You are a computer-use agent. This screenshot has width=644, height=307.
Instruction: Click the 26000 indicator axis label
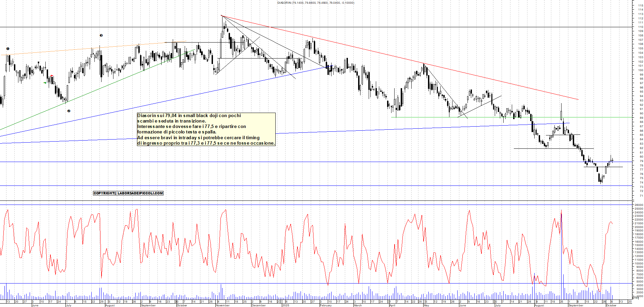(x=639, y=205)
